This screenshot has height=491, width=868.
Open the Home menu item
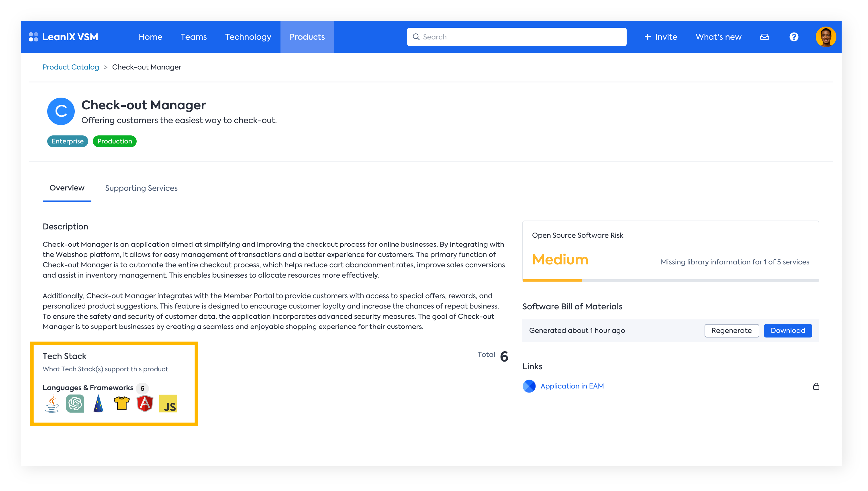click(x=150, y=37)
